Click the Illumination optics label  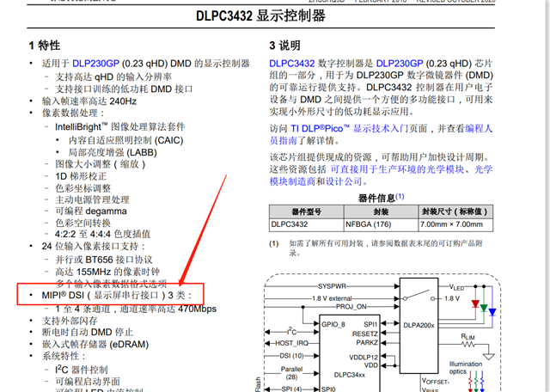[466, 368]
